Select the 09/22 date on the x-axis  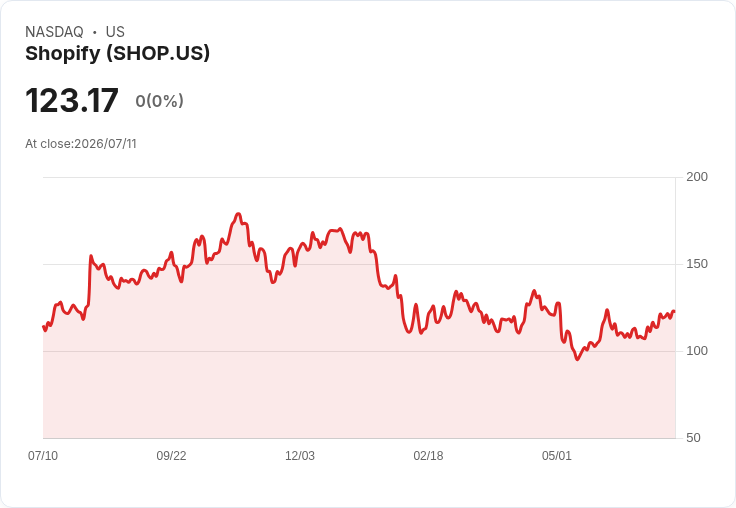coord(171,455)
